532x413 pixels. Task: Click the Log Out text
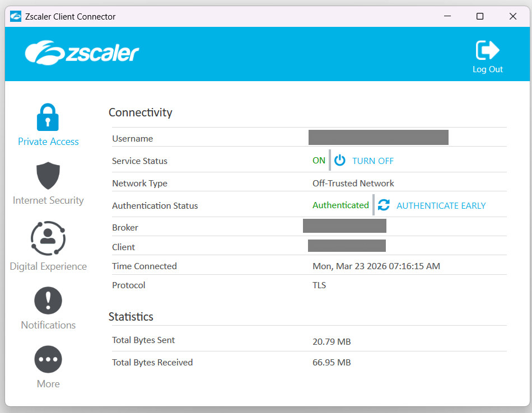click(488, 69)
